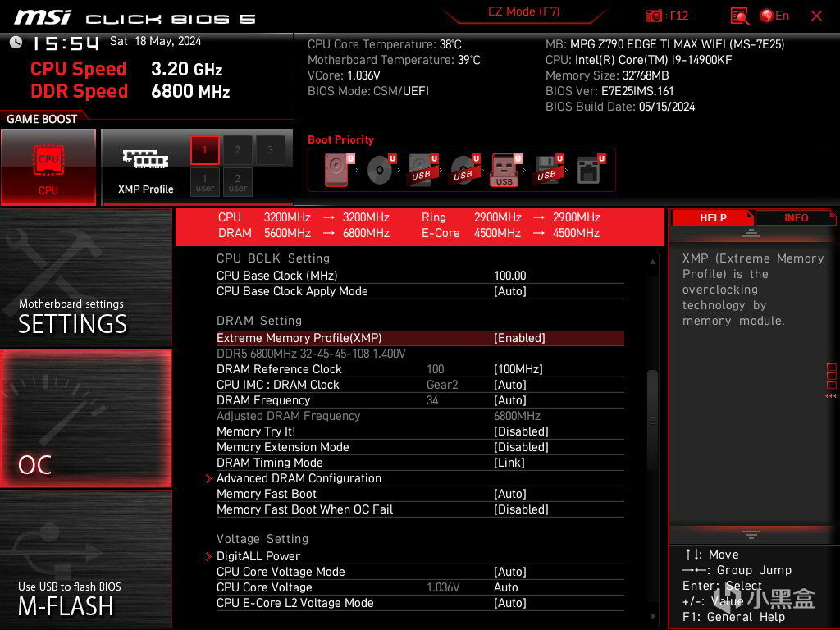
Task: Click the Voltage Setting section header
Action: [262, 539]
